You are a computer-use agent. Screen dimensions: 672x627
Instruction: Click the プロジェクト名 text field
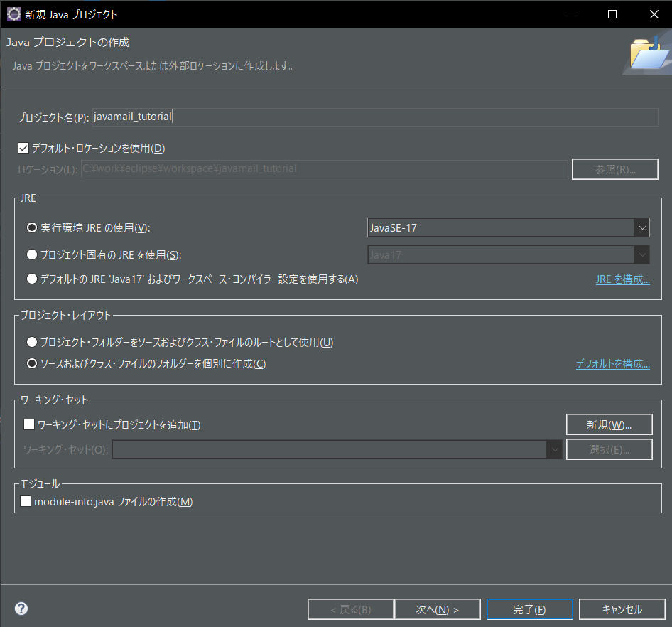(x=374, y=117)
